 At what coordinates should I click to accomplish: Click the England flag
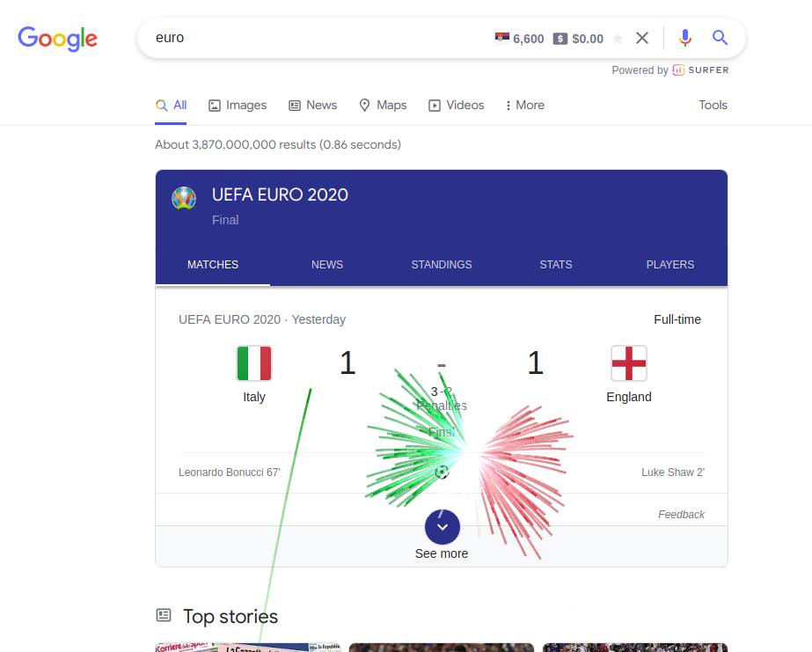click(628, 362)
